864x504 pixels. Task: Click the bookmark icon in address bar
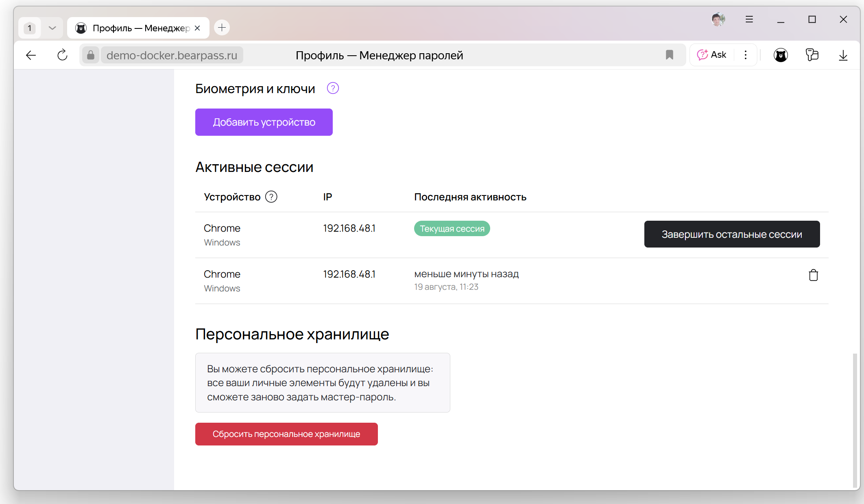[x=669, y=55]
